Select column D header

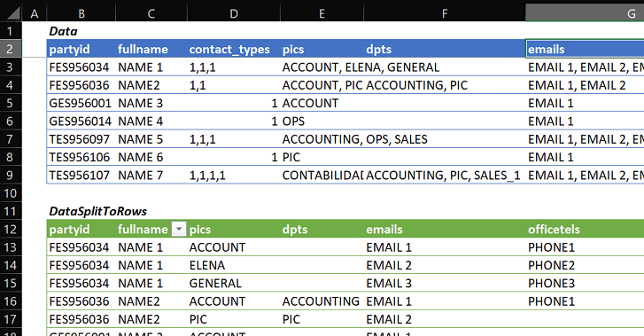point(234,13)
